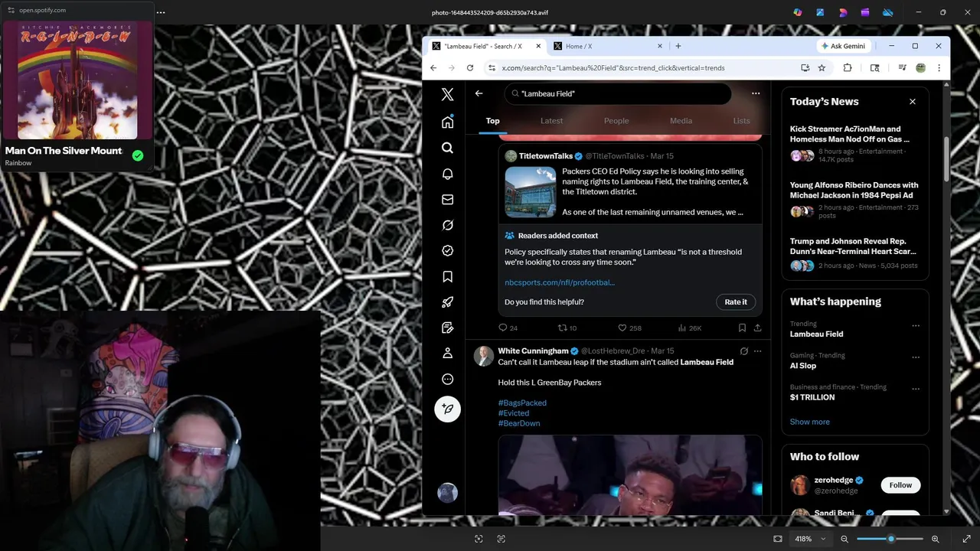Close the Today's News panel
The image size is (980, 551).
click(x=912, y=102)
